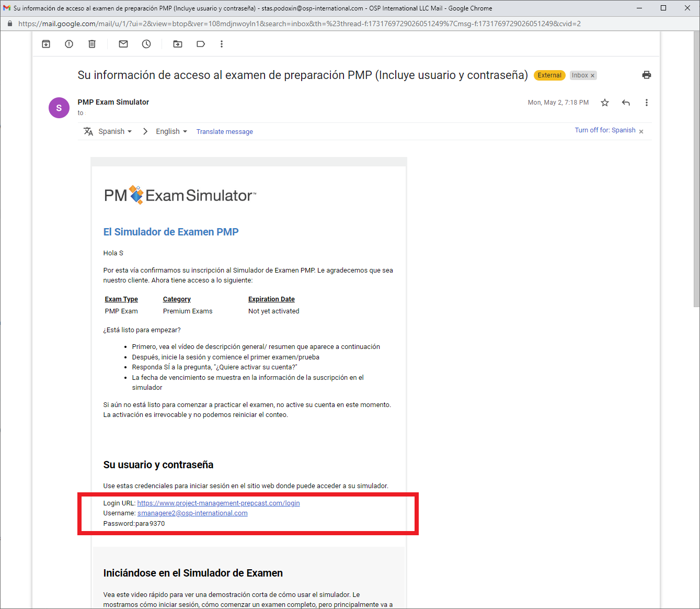Dismiss the 'Turn off for: Spanish' option
This screenshot has width=700, height=609.
(x=641, y=131)
